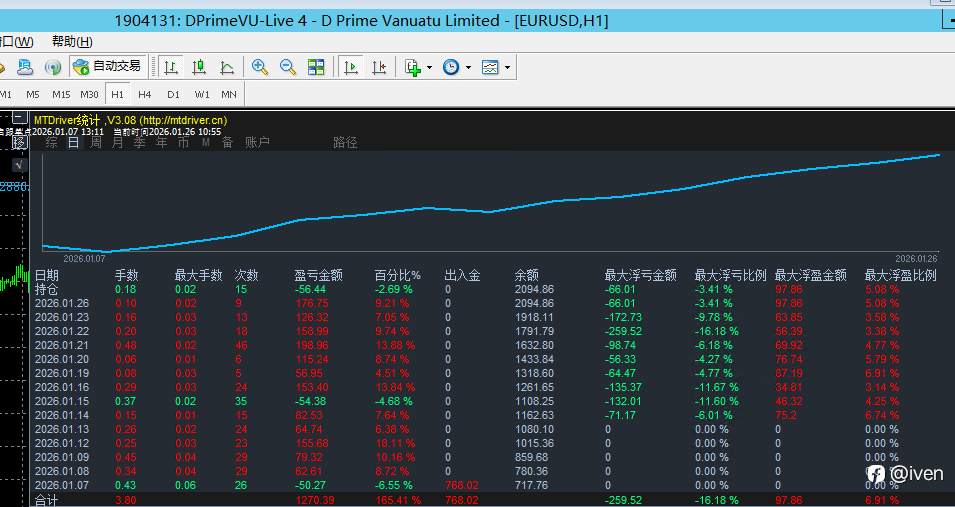Switch to line chart view
Viewport: 955px width, 507px height.
[227, 67]
